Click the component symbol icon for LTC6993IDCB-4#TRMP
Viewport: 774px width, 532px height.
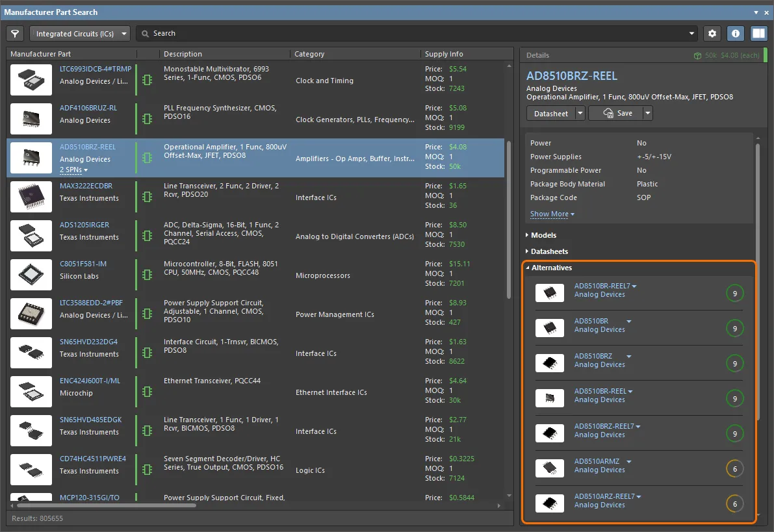tap(147, 79)
